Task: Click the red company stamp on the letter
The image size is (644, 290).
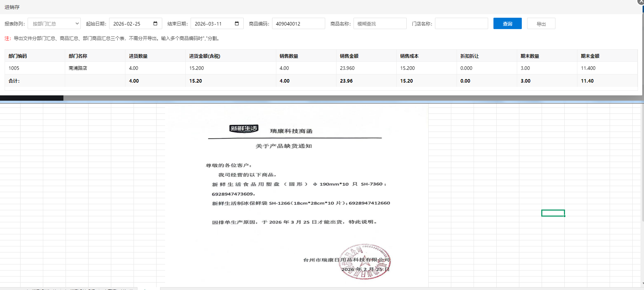Action: click(365, 261)
